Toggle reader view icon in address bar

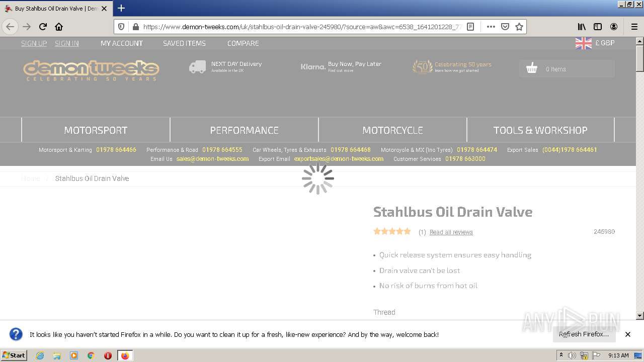[470, 27]
